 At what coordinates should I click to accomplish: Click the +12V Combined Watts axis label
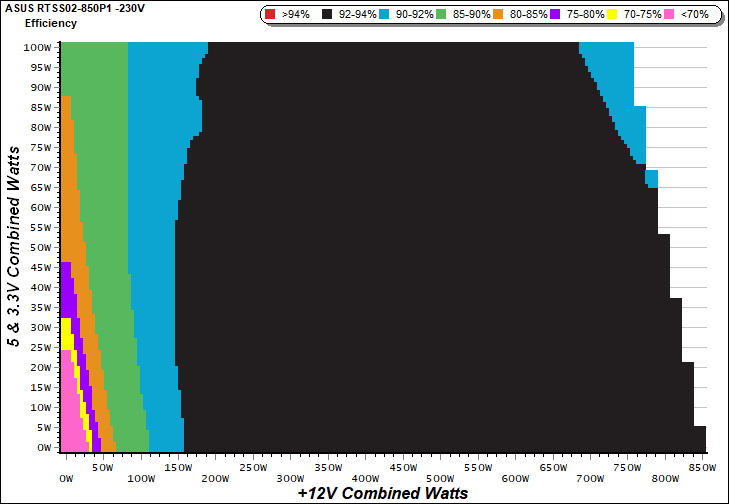(383, 493)
